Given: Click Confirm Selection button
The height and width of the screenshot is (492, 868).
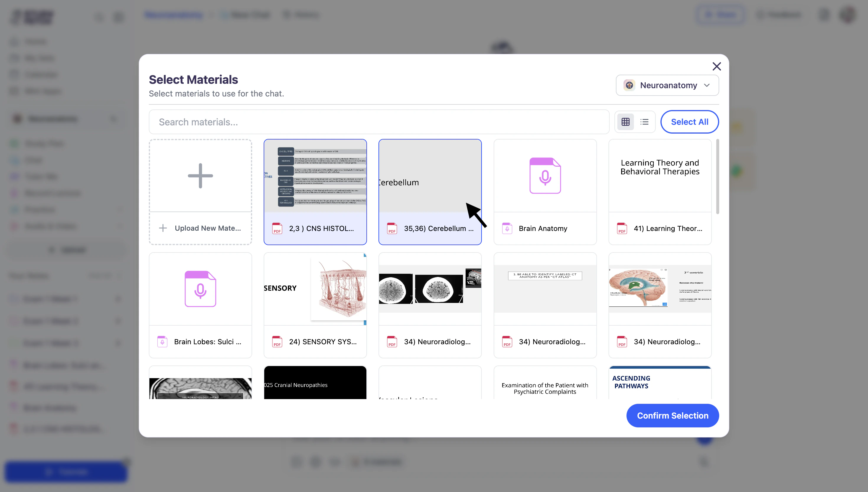Looking at the screenshot, I should (x=672, y=416).
